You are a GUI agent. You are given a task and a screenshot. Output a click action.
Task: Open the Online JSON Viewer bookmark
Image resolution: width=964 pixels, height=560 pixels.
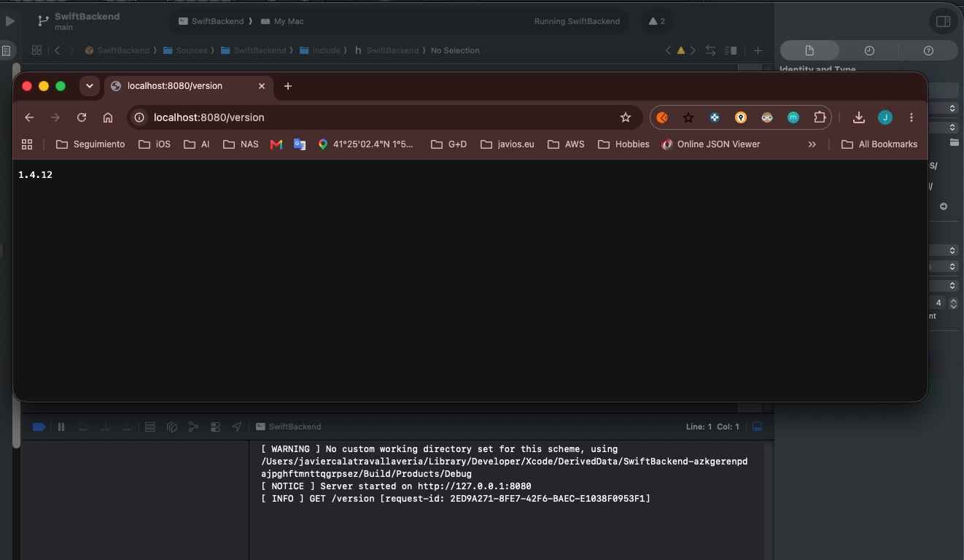click(x=711, y=144)
